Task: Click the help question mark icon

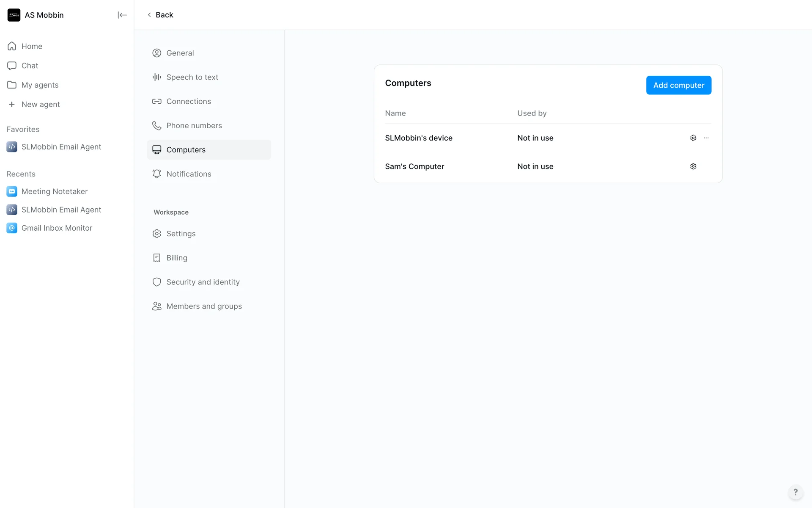Action: [x=795, y=492]
